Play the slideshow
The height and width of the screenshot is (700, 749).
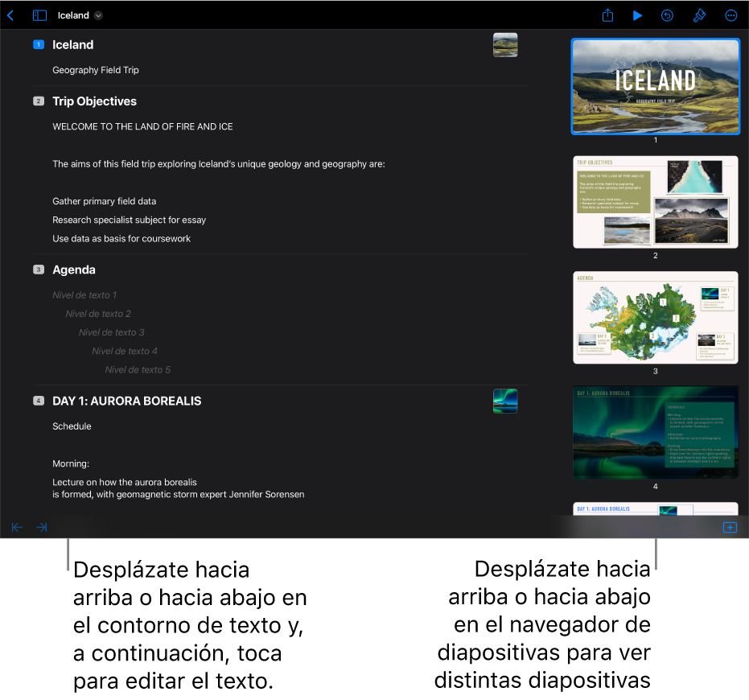[637, 15]
